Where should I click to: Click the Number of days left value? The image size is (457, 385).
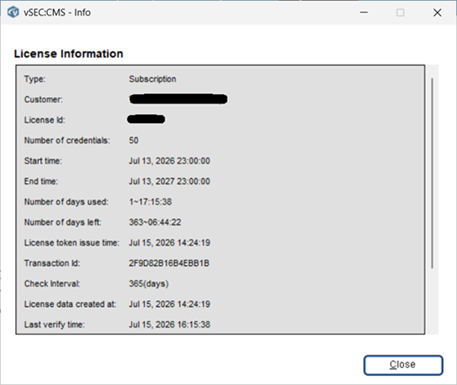[155, 222]
